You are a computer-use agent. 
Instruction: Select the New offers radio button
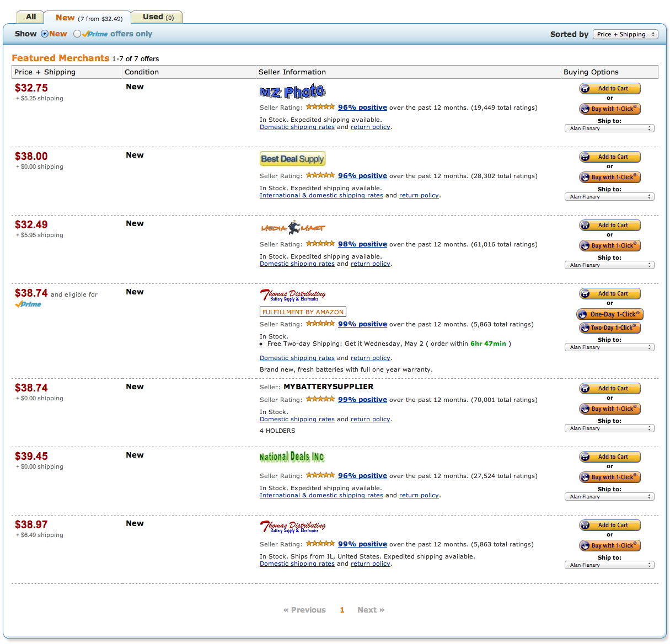pyautogui.click(x=45, y=34)
